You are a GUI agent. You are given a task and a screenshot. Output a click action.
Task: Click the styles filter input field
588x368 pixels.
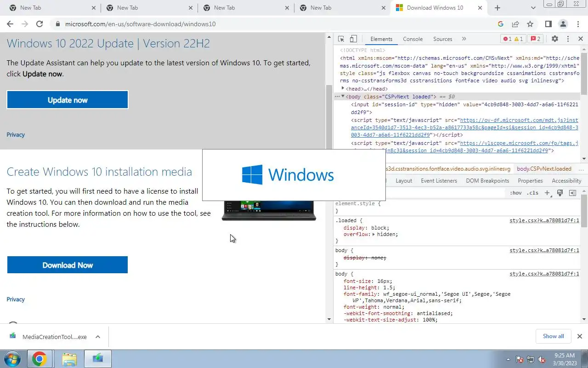445,193
